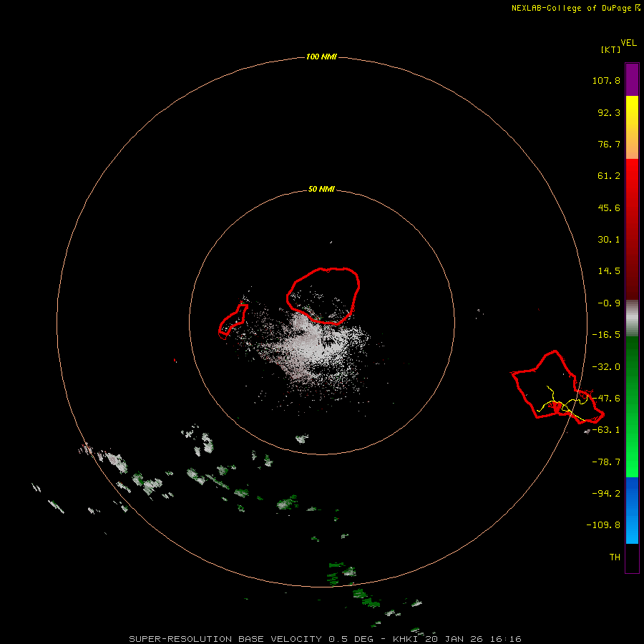Click the 30.1 velocity scale value
Viewport: 644px width, 644px height.
(609, 240)
